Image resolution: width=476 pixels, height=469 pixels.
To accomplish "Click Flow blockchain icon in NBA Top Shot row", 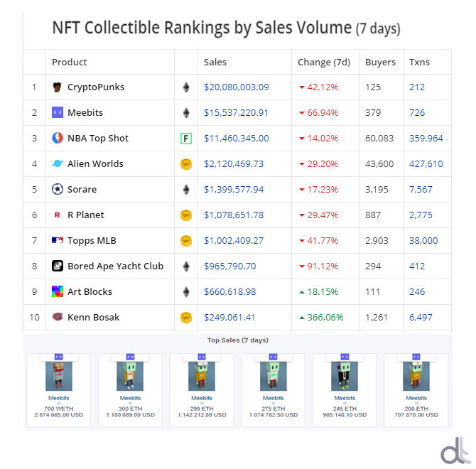I will click(186, 139).
